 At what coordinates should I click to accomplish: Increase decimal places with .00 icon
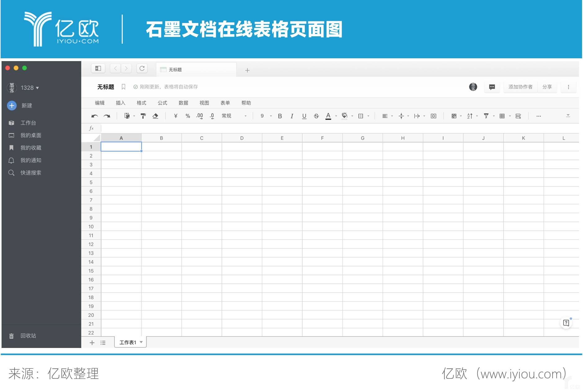click(x=200, y=116)
